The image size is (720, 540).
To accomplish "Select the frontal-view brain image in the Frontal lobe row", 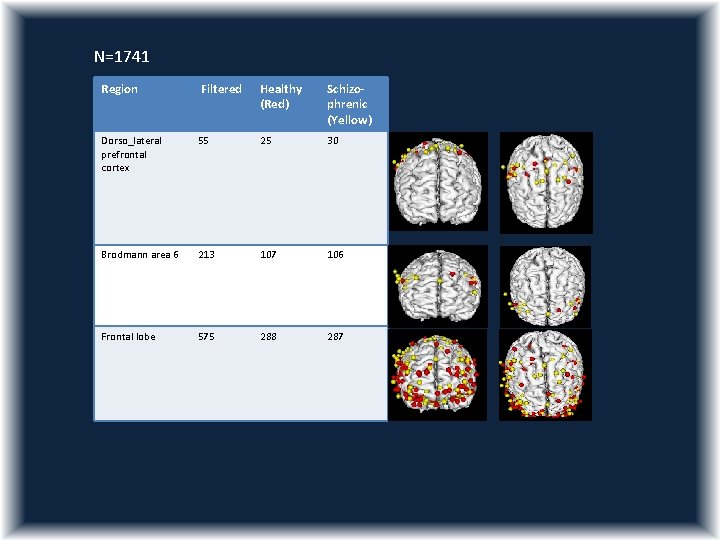I will click(438, 375).
